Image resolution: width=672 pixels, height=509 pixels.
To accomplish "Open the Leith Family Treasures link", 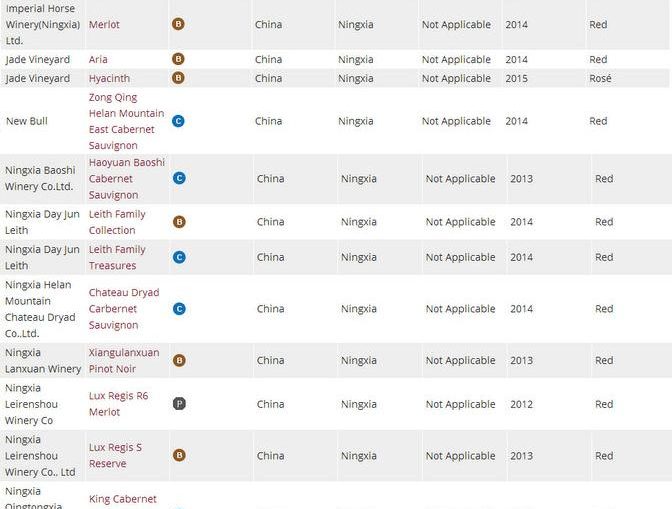I will click(117, 257).
